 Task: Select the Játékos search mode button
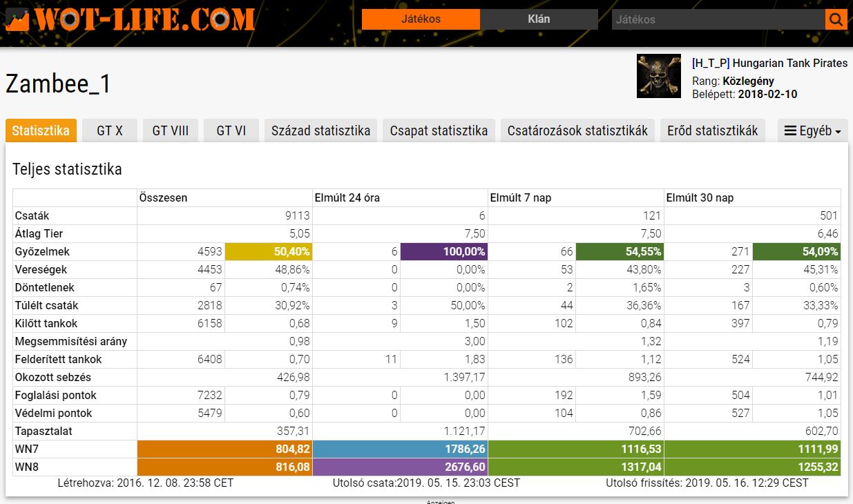(x=421, y=19)
